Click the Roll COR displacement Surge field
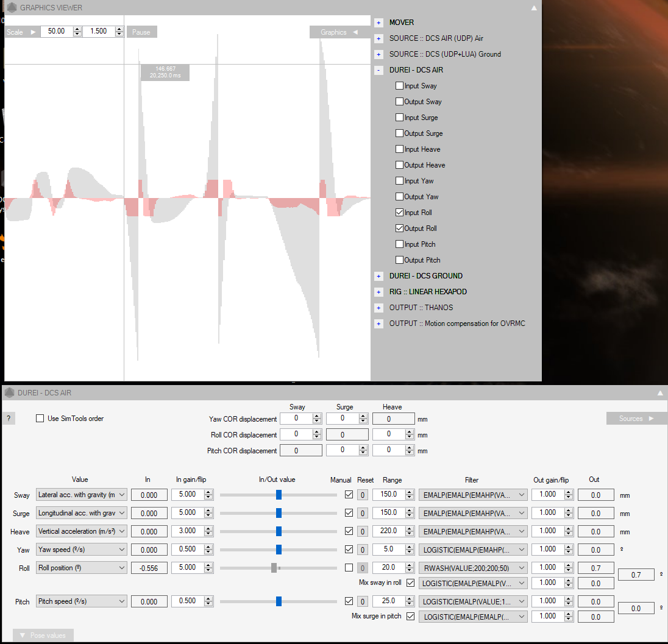 [347, 434]
